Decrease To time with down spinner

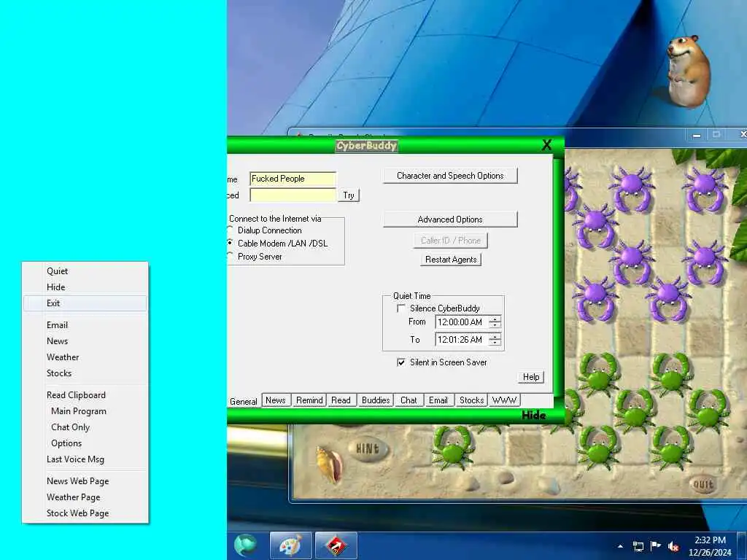(495, 343)
